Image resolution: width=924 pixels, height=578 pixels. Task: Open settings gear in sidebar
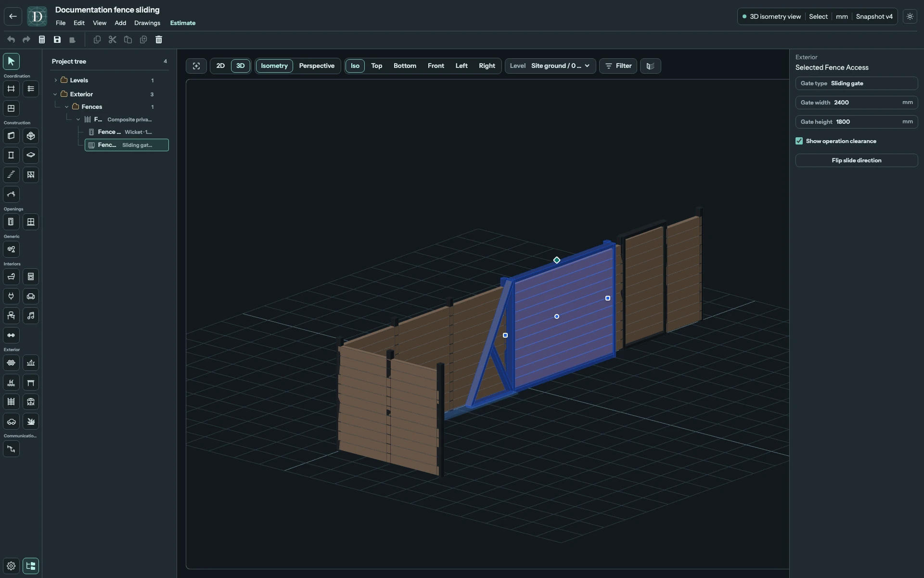click(x=11, y=566)
